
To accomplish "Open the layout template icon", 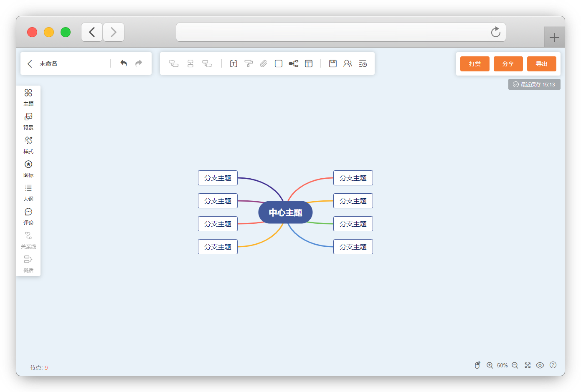I will click(x=309, y=63).
